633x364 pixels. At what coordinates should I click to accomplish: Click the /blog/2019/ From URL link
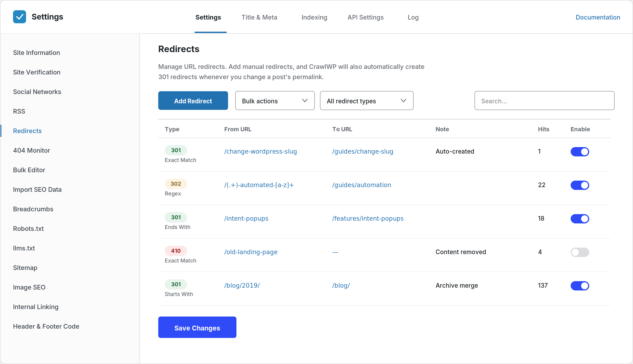click(242, 286)
